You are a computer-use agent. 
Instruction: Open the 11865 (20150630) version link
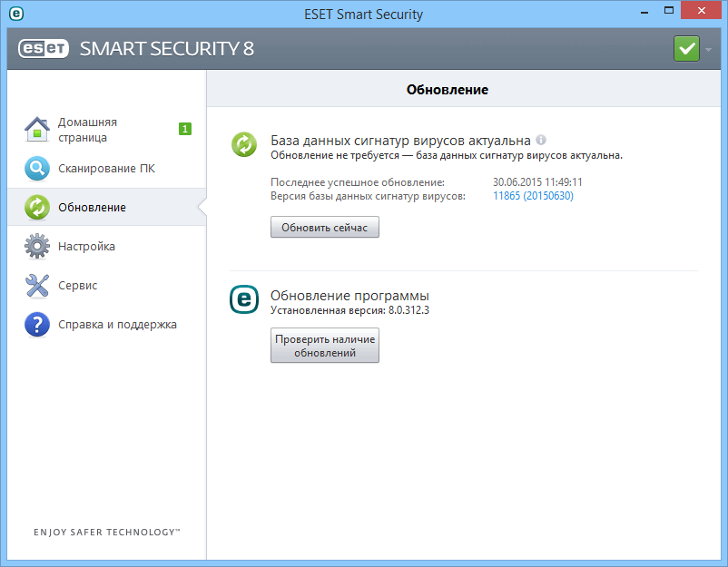pyautogui.click(x=532, y=195)
